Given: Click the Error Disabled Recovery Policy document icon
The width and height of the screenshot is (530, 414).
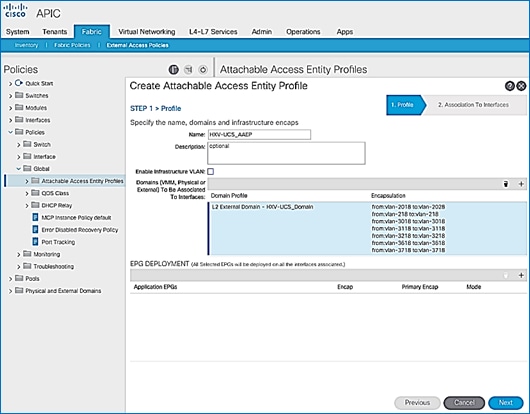Looking at the screenshot, I should pyautogui.click(x=35, y=229).
